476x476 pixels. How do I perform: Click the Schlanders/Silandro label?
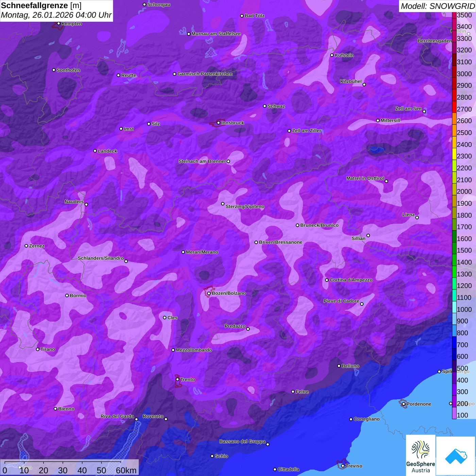click(x=101, y=258)
